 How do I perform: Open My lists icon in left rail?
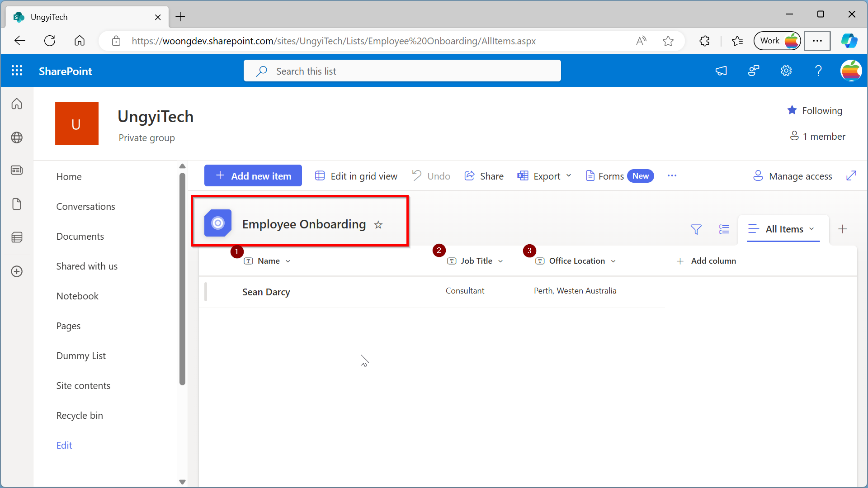tap(17, 237)
